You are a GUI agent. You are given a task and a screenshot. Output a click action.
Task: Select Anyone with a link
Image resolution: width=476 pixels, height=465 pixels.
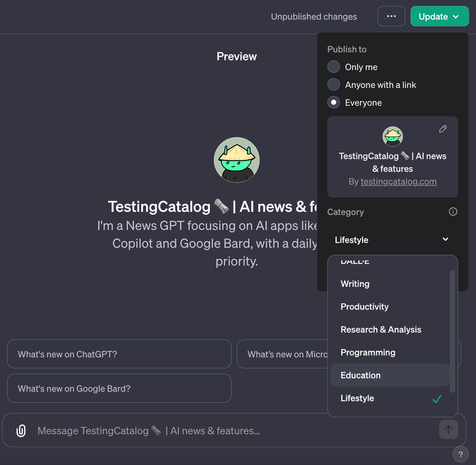(x=333, y=85)
